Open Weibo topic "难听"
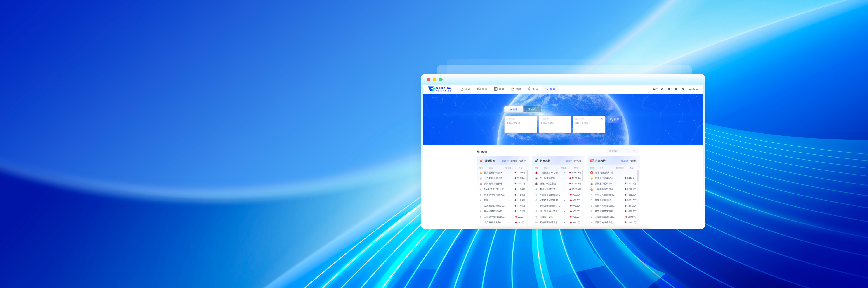 (x=486, y=201)
